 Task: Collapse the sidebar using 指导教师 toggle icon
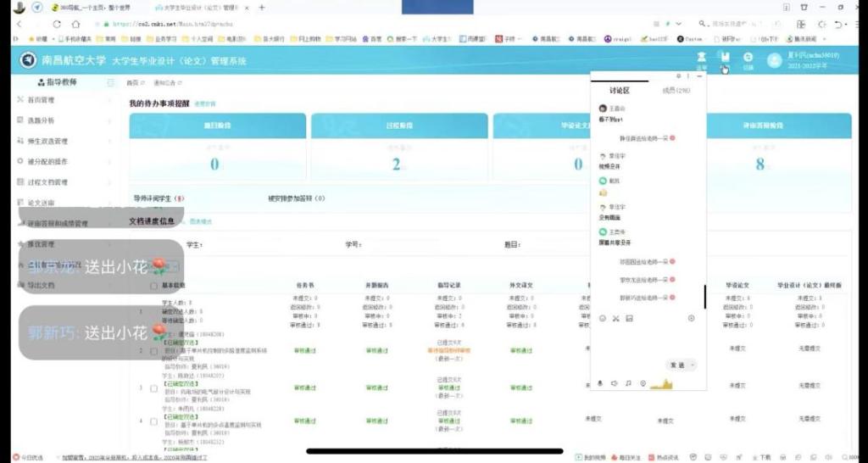tap(110, 82)
